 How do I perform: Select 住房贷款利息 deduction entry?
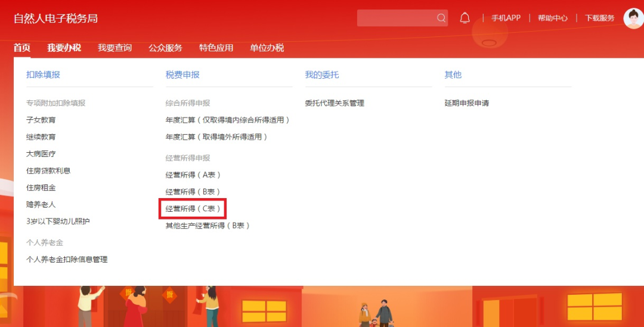click(x=48, y=171)
